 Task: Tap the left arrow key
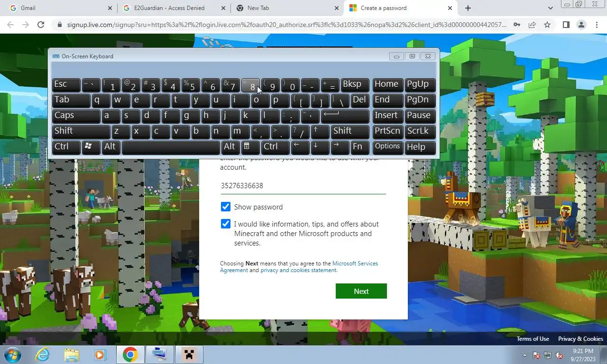tap(301, 147)
